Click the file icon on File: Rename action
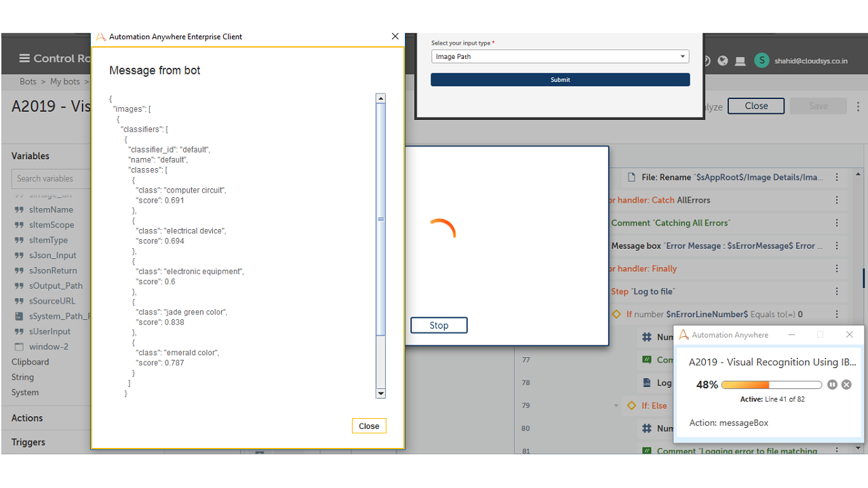This screenshot has width=868, height=488. point(631,178)
